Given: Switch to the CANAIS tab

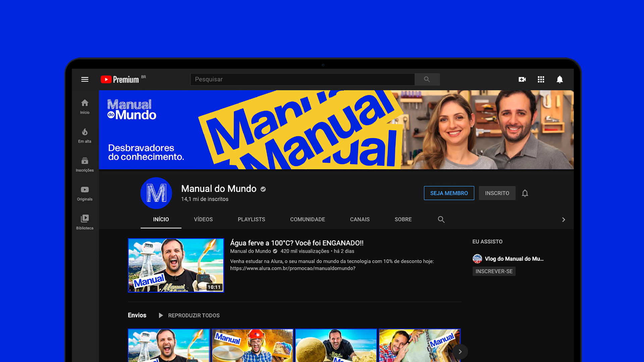Looking at the screenshot, I should coord(360,219).
